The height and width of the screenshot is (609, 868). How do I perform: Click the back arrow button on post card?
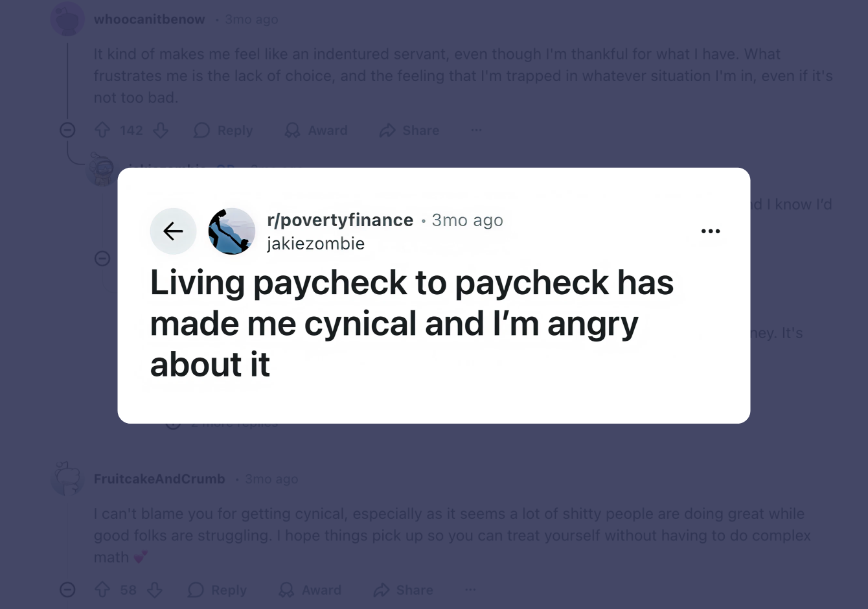(173, 231)
